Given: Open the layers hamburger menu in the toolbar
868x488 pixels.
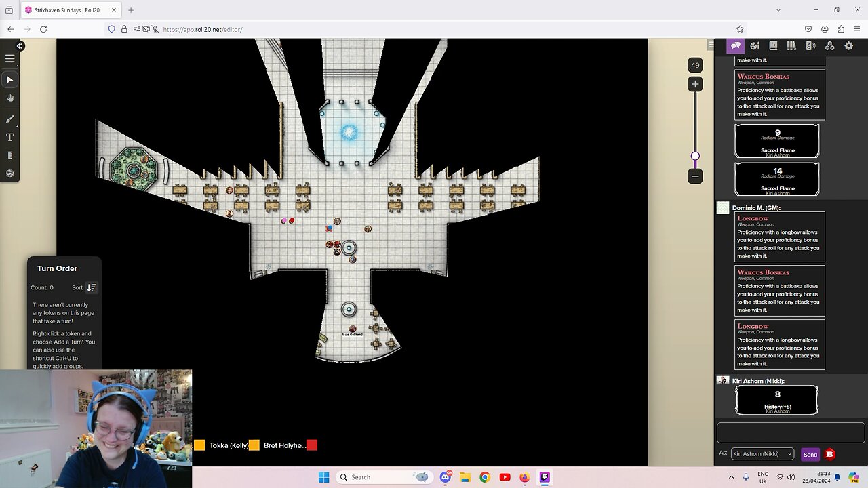Looking at the screenshot, I should pyautogui.click(x=10, y=59).
